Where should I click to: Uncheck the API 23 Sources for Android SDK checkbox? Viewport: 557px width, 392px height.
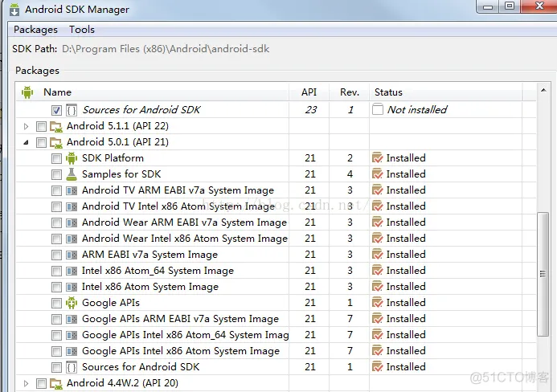pos(56,110)
